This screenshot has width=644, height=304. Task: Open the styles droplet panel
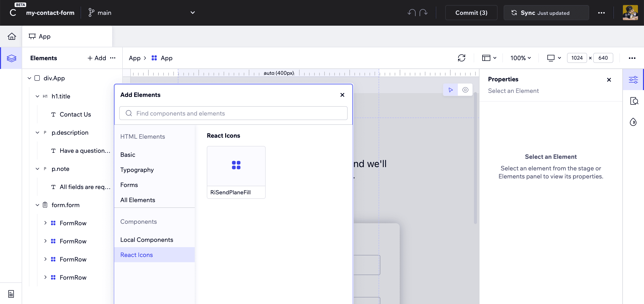(633, 122)
